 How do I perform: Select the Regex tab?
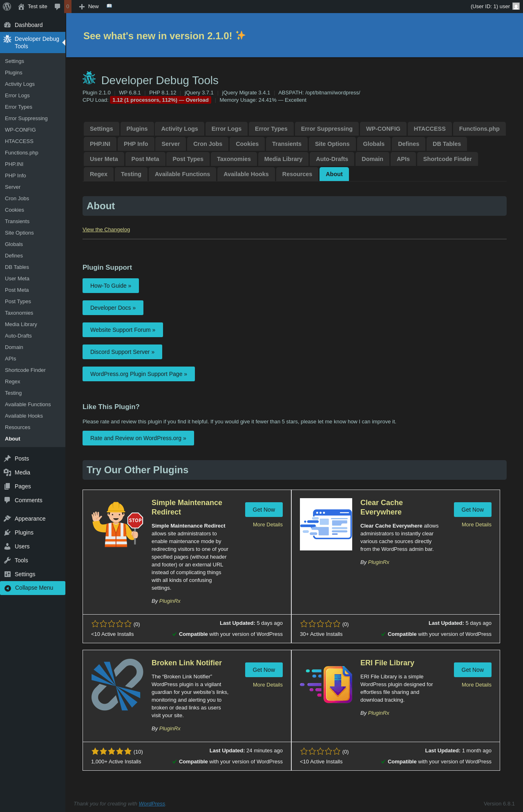[98, 174]
